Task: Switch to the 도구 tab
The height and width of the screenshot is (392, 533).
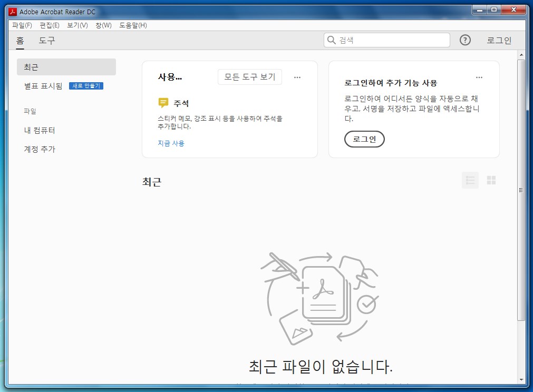Action: point(47,41)
